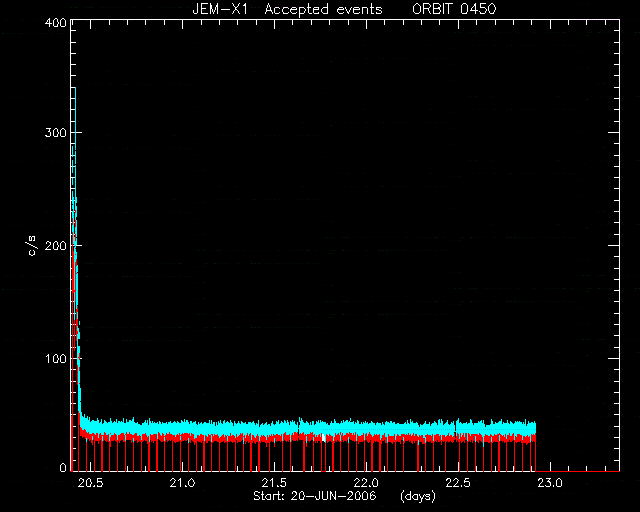This screenshot has width=640, height=512.
Task: Click the cyan spike peak near 340 c/s
Action: [75, 89]
